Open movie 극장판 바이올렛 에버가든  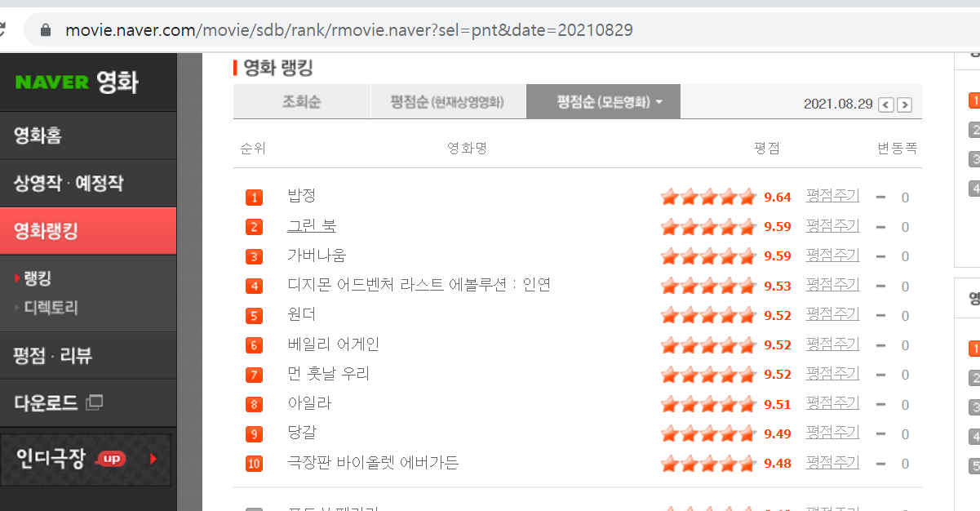pyautogui.click(x=373, y=463)
